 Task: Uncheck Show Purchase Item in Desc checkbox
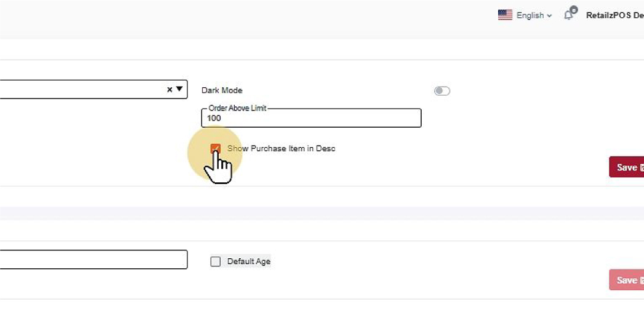pyautogui.click(x=215, y=148)
